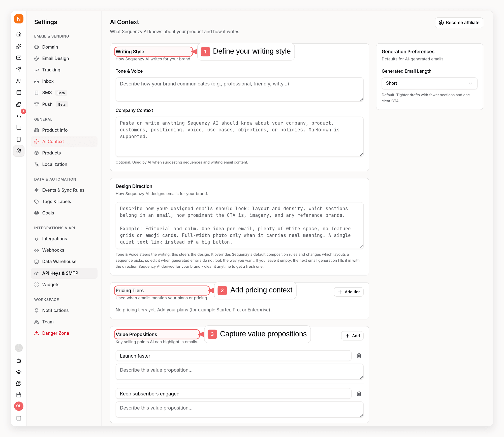Click the Add tier button
Viewport: 504px width, 437px height.
(349, 292)
